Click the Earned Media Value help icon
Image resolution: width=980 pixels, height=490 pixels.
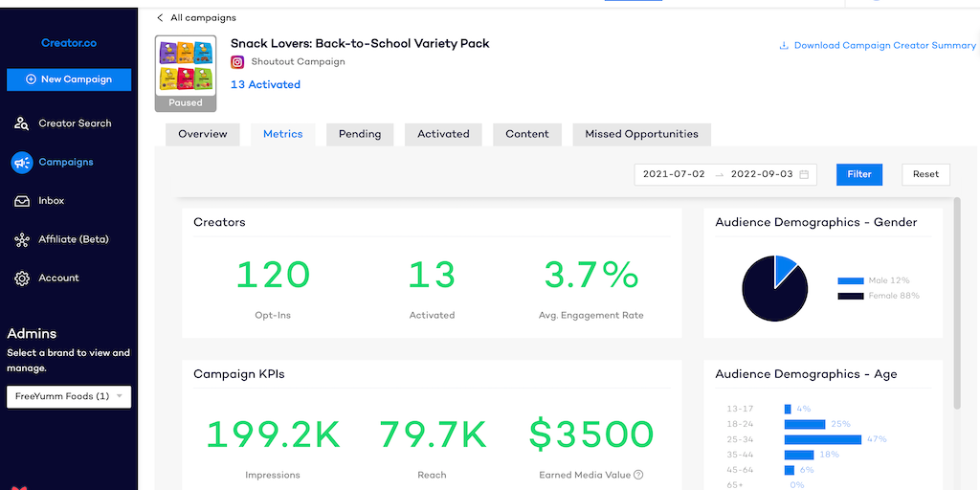tap(638, 475)
